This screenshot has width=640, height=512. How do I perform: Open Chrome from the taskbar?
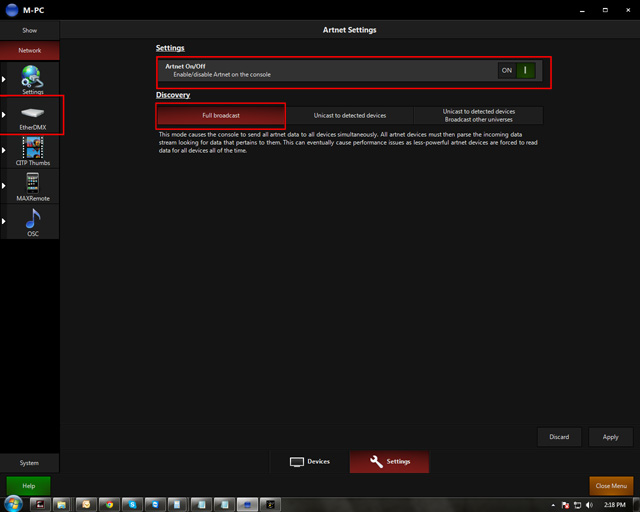108,504
